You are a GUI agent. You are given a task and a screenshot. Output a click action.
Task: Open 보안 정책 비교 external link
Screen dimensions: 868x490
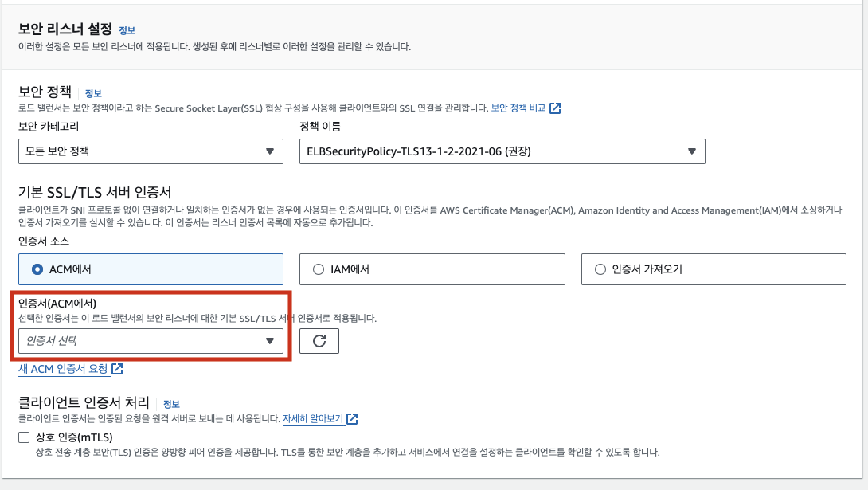[x=526, y=108]
